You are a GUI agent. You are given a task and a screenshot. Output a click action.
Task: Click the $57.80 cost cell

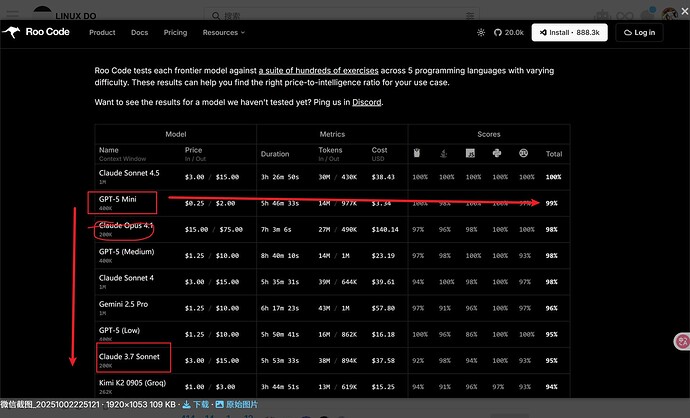(x=383, y=308)
